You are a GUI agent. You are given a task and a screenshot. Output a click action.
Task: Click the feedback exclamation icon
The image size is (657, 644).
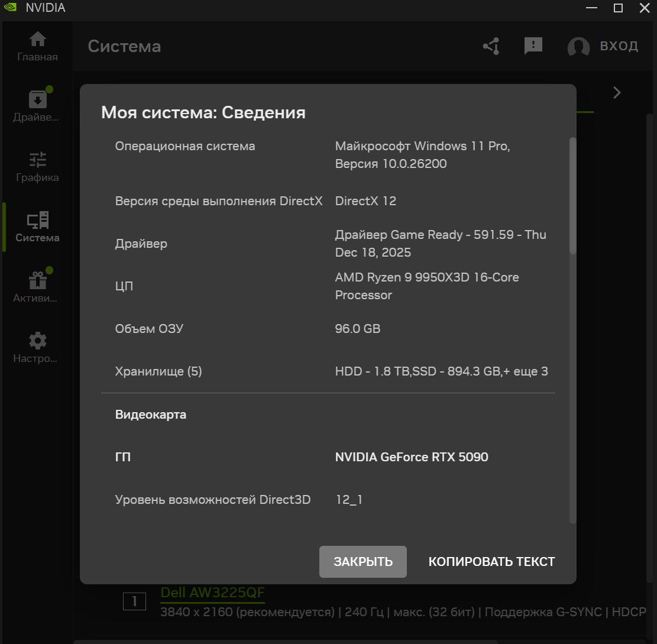pos(533,46)
